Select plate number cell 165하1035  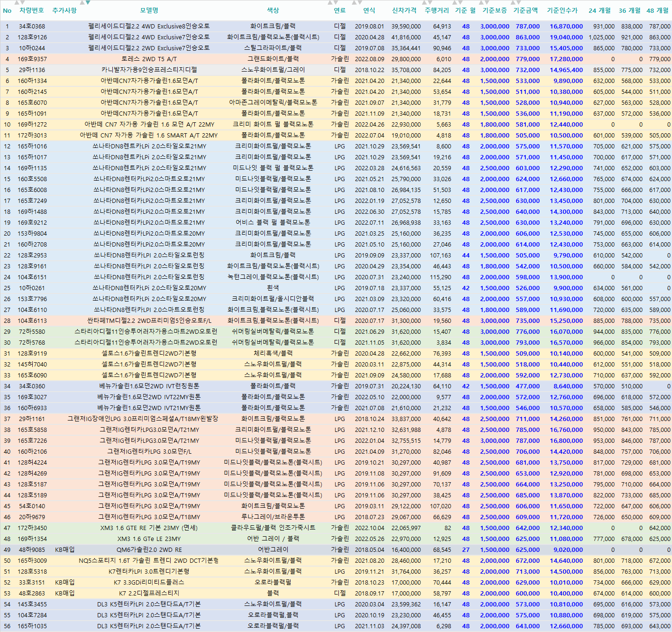coord(32,626)
